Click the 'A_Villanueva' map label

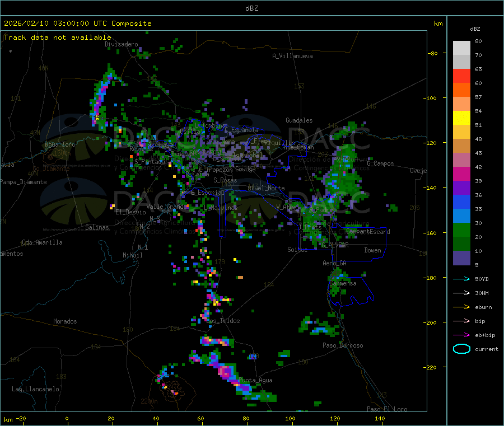click(292, 56)
